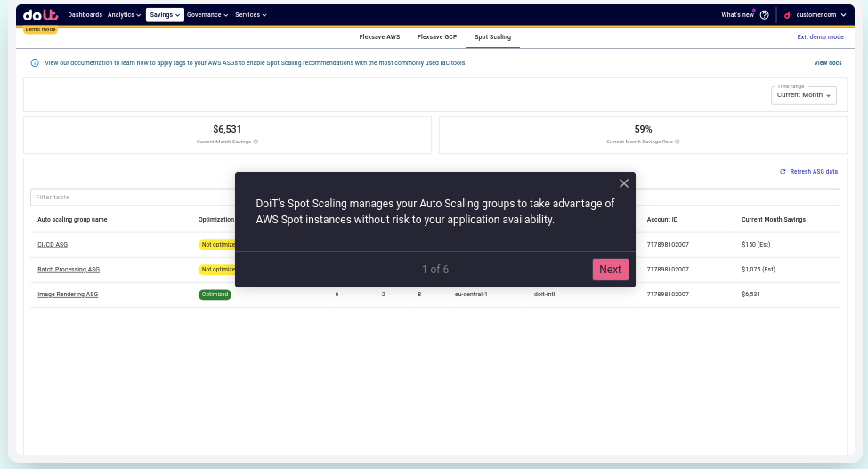Switch to the Flexsave GCP tab
The height and width of the screenshot is (469, 868).
[x=437, y=37]
